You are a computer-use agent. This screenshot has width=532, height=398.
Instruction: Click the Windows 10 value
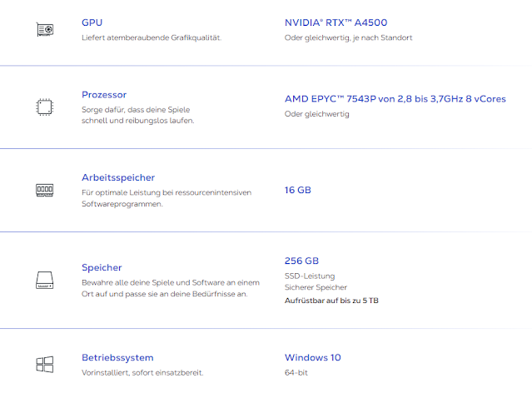click(313, 358)
